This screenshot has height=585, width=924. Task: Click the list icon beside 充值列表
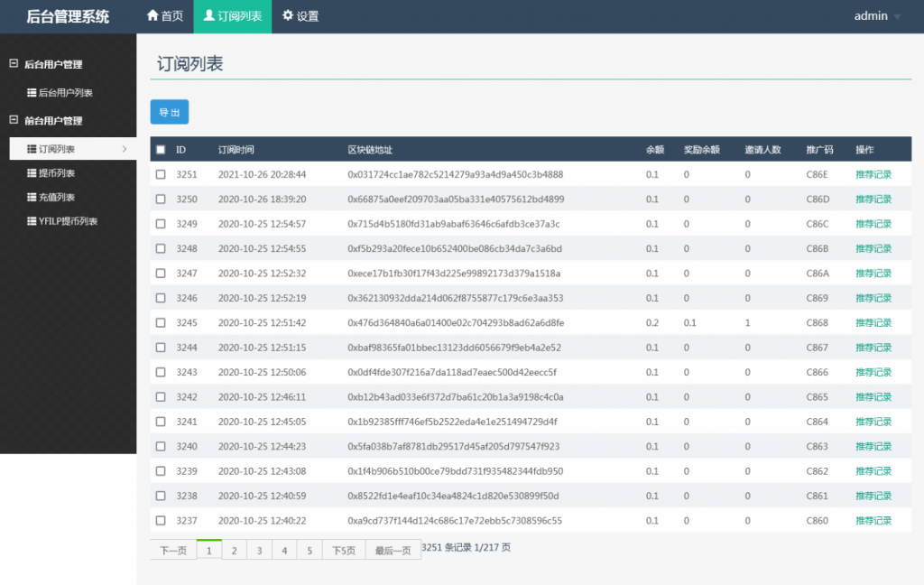[x=32, y=198]
